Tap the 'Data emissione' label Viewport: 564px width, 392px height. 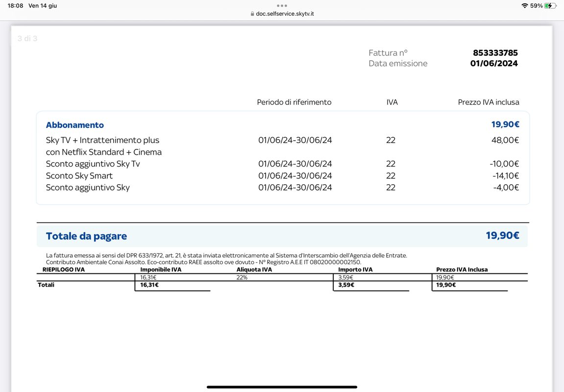(398, 63)
